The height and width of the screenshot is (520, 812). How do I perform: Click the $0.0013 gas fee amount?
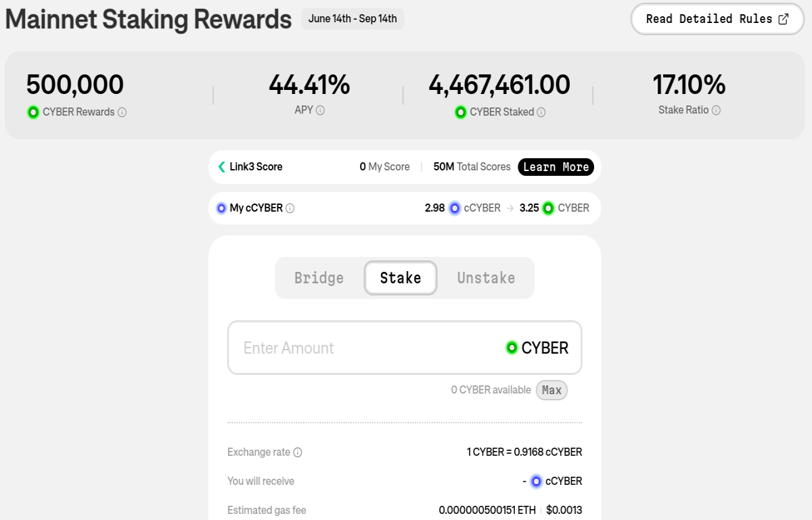point(564,511)
